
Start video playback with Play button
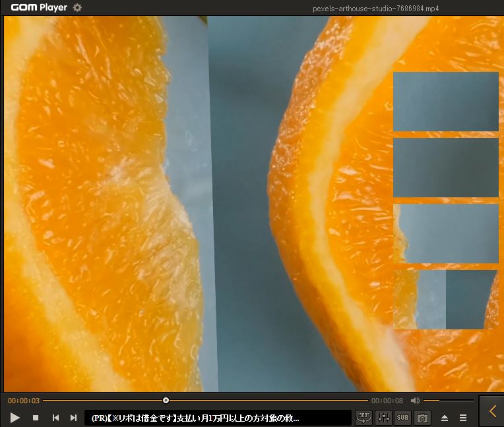tap(15, 418)
